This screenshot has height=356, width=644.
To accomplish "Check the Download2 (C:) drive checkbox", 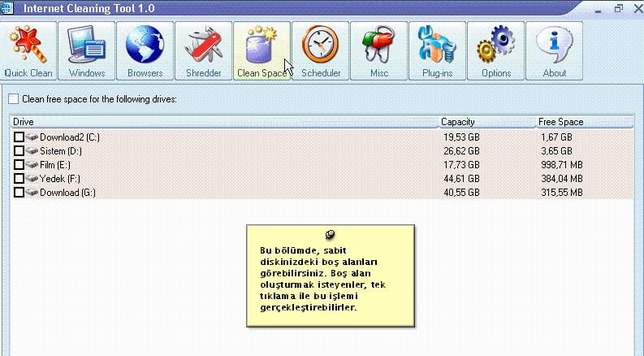I will click(x=19, y=137).
